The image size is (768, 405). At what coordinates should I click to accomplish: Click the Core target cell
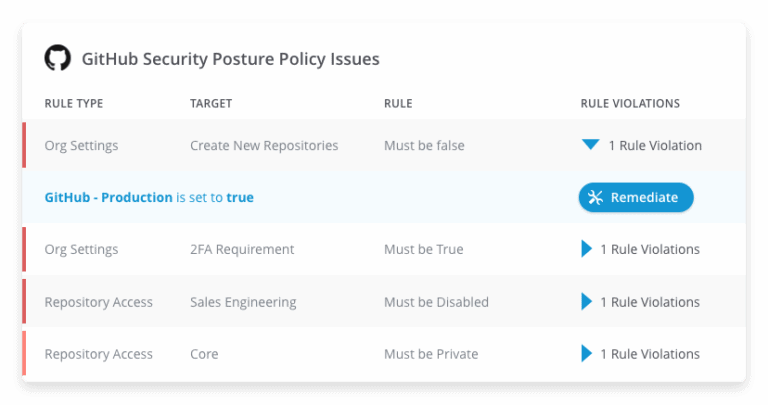(x=204, y=354)
